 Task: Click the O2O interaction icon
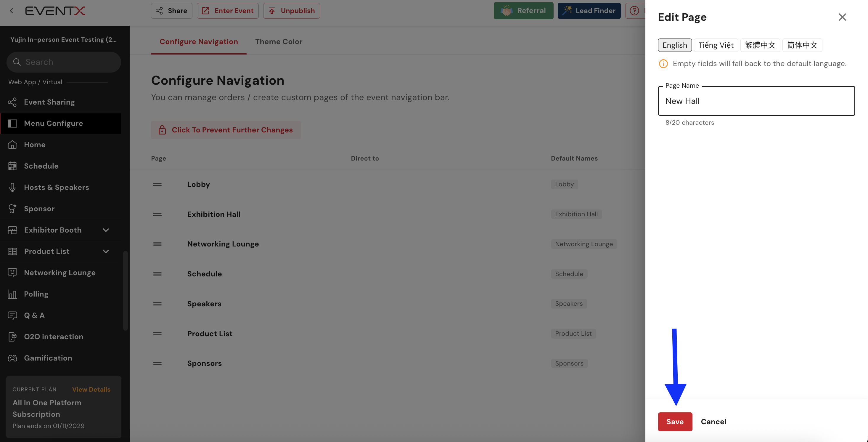pos(12,337)
